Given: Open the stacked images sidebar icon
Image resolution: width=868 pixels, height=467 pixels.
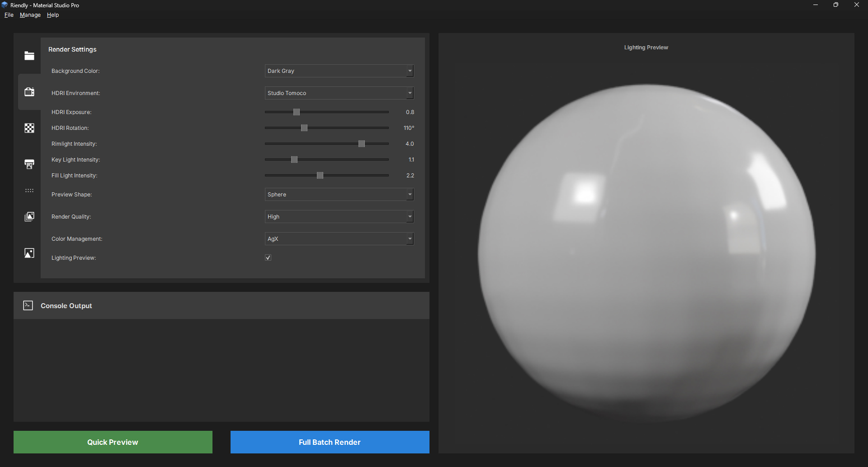Looking at the screenshot, I should click(29, 217).
